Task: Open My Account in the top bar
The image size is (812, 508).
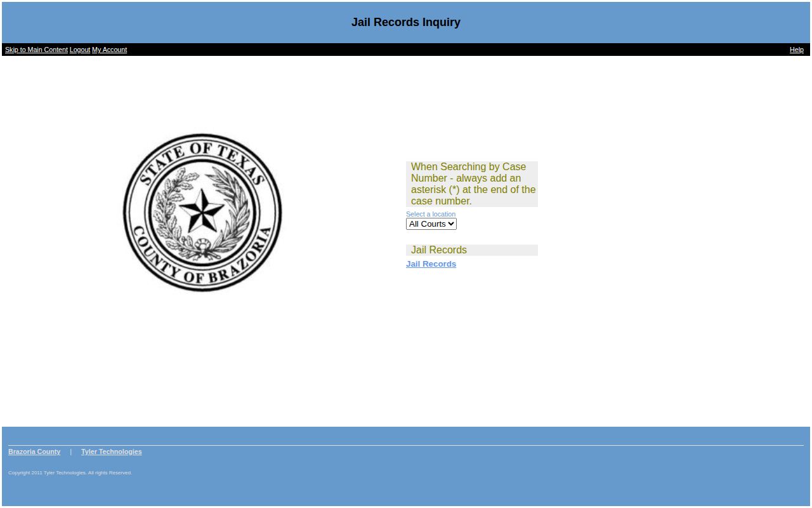Action: tap(109, 50)
